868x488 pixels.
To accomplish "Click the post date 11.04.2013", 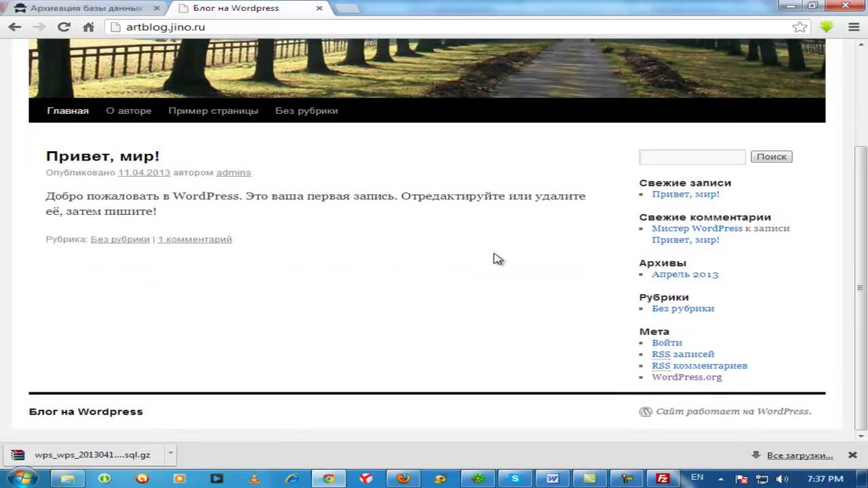I will click(x=144, y=172).
